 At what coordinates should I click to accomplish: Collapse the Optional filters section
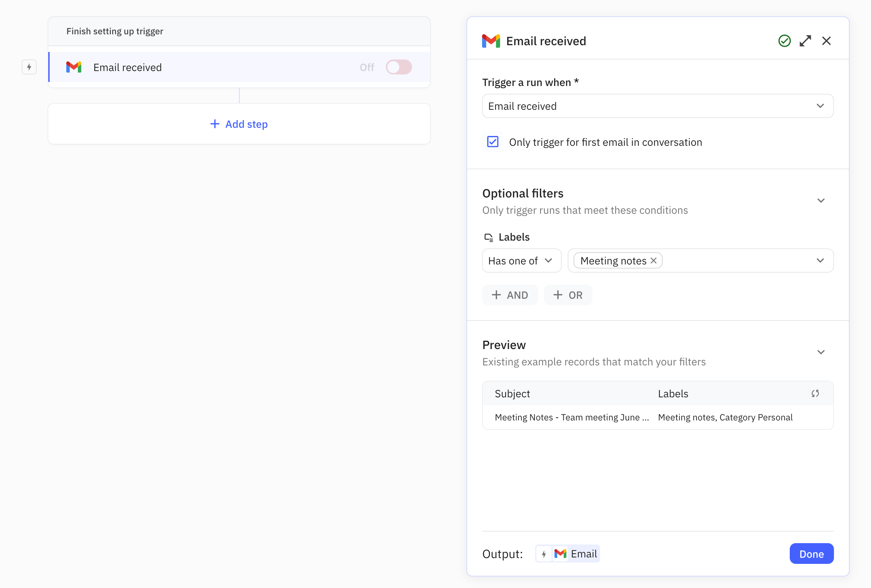coord(821,201)
